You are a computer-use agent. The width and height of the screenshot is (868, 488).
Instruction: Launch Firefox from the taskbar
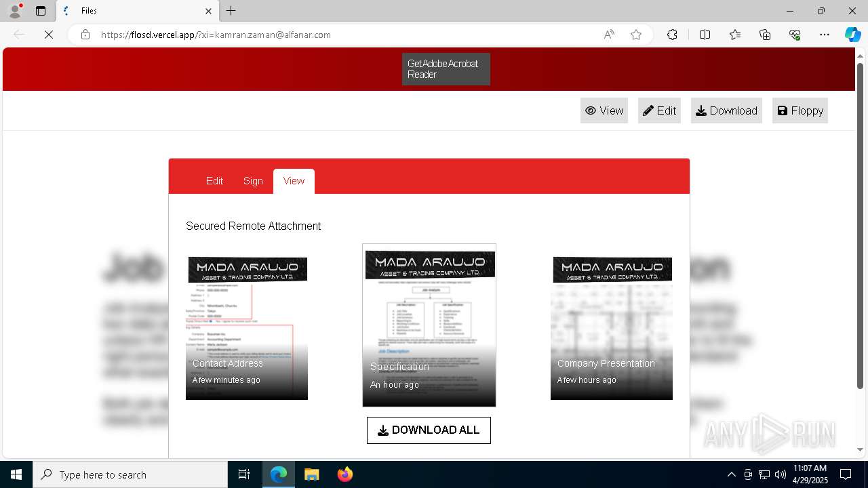click(x=344, y=474)
